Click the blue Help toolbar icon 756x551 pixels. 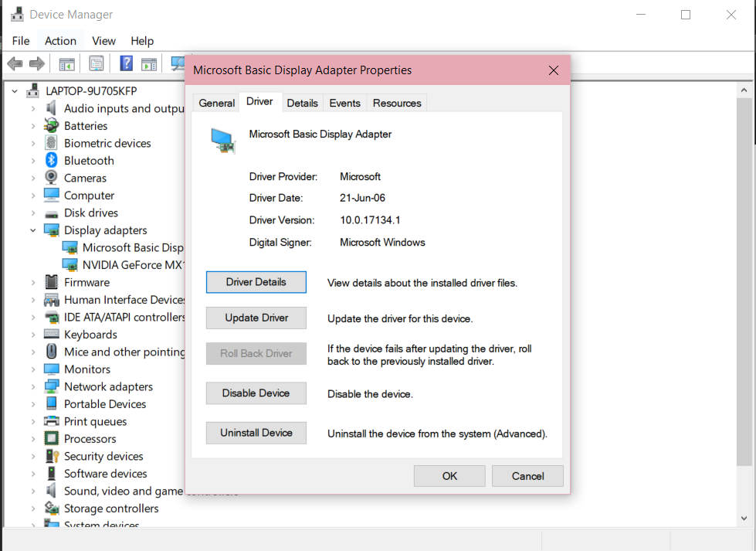(127, 63)
